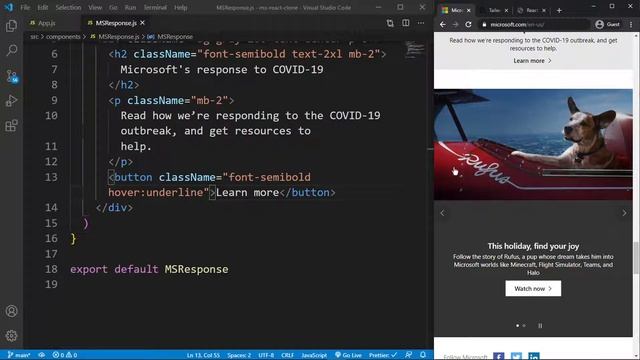
Task: Click the components breadcrumb segment
Action: click(x=63, y=37)
